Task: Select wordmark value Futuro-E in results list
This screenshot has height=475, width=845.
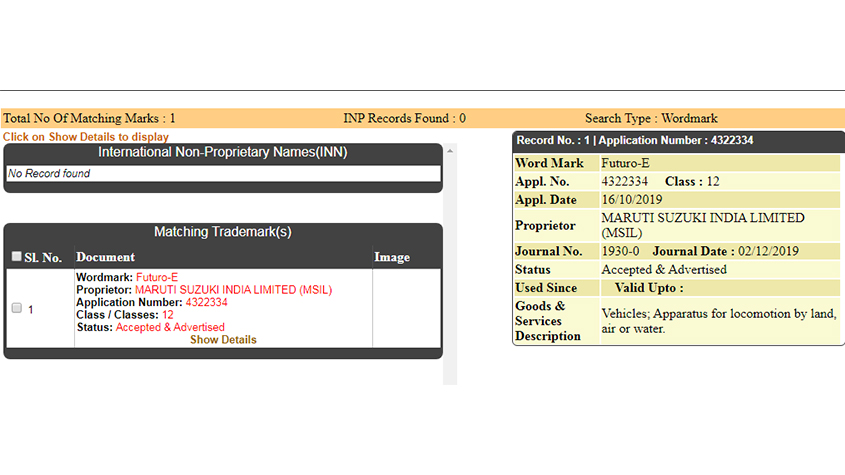Action: click(157, 277)
